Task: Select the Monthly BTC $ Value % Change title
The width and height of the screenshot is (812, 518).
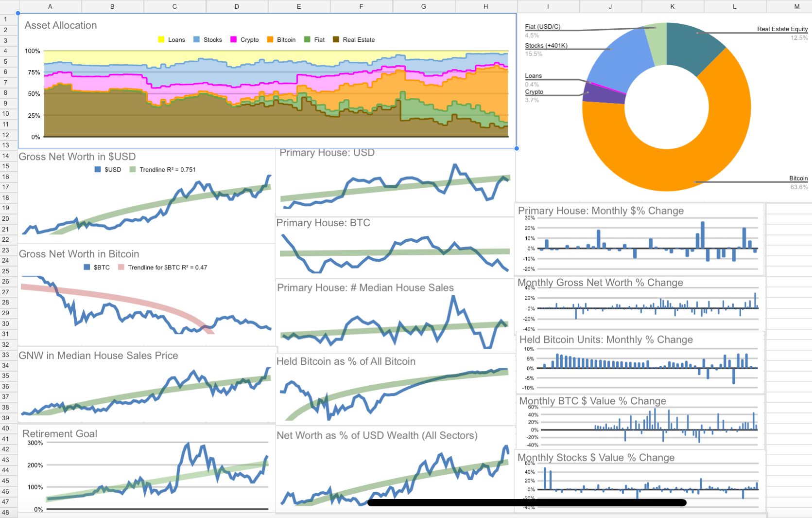Action: pos(592,401)
